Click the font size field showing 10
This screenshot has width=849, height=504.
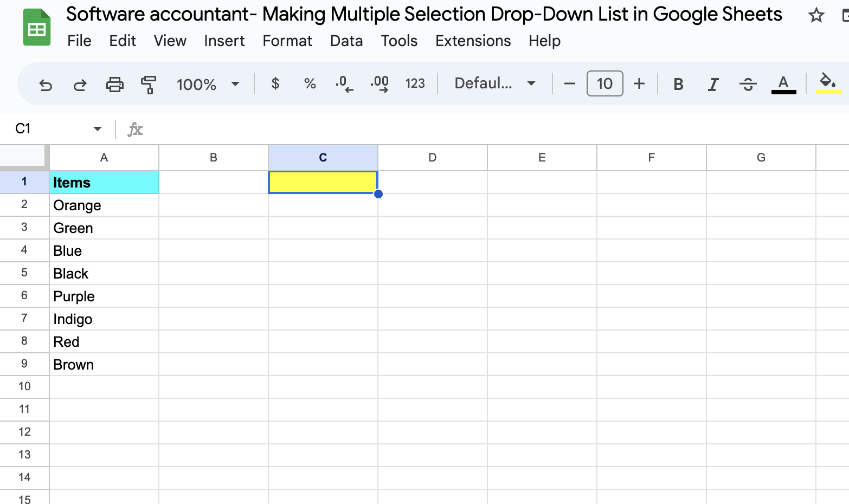[604, 84]
